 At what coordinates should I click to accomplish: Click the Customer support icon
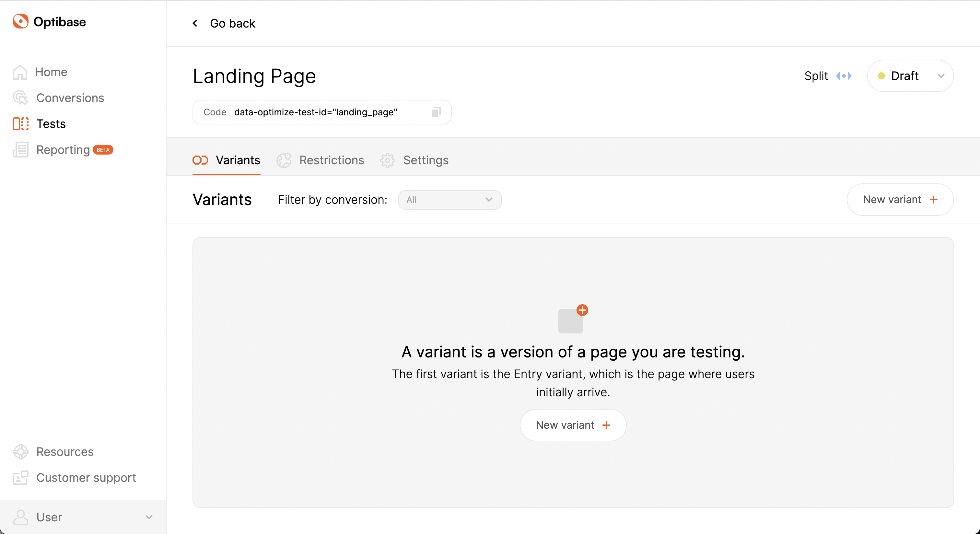coord(20,477)
